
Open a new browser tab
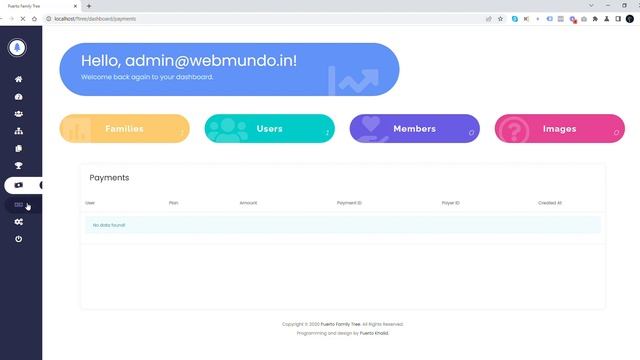point(89,6)
